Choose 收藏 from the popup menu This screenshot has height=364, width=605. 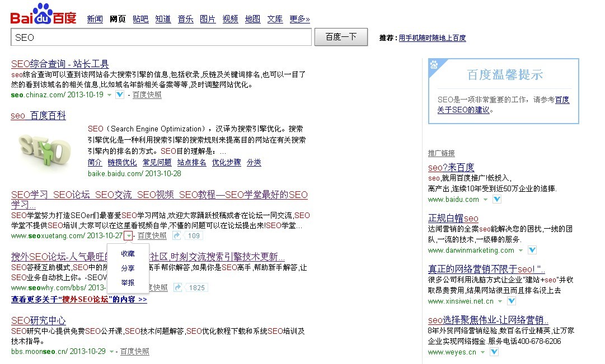click(x=128, y=254)
